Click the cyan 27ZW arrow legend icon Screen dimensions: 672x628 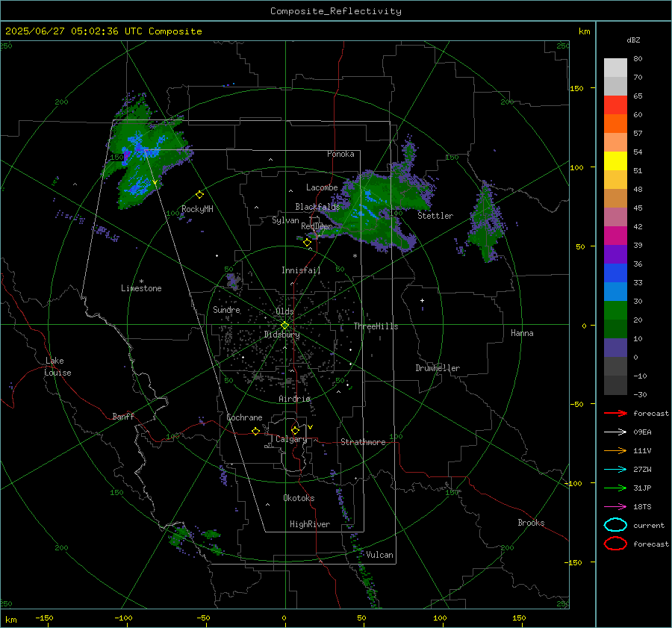(615, 470)
